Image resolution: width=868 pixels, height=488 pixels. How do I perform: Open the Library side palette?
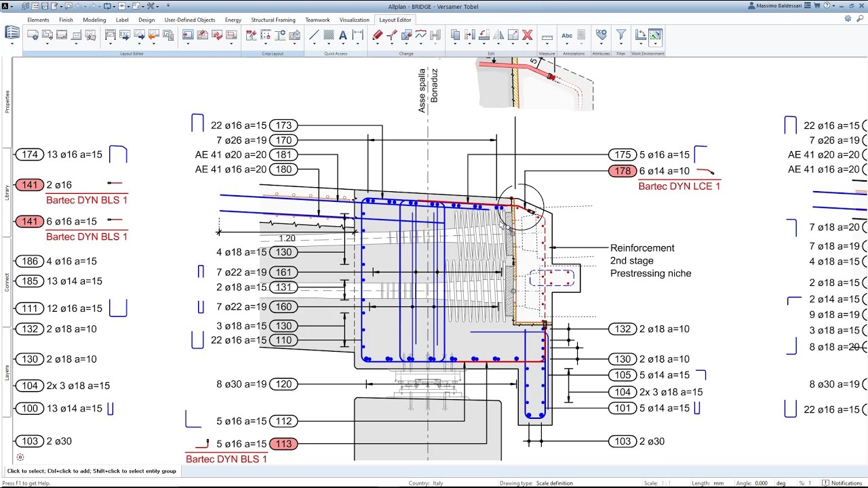(7, 192)
